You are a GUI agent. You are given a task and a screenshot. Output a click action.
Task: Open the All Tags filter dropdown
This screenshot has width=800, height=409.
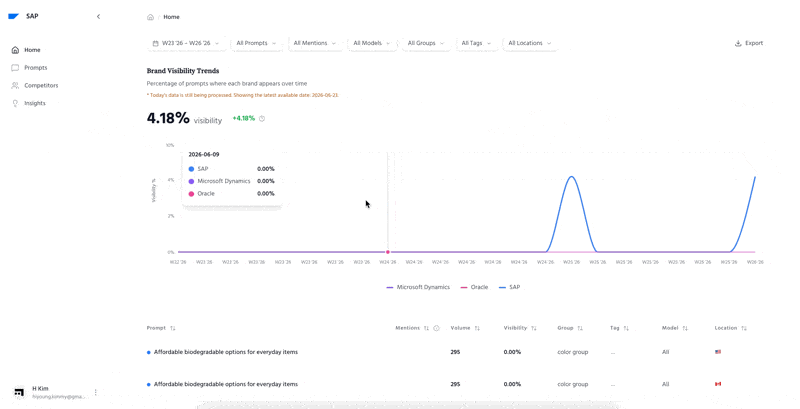point(477,43)
